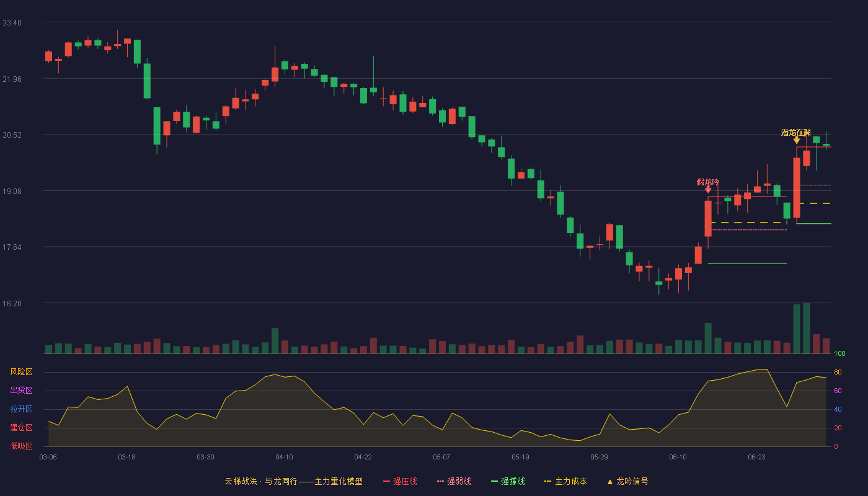The height and width of the screenshot is (496, 868).
Task: Toggle the 龙吟信号 legend label
Action: 632,482
